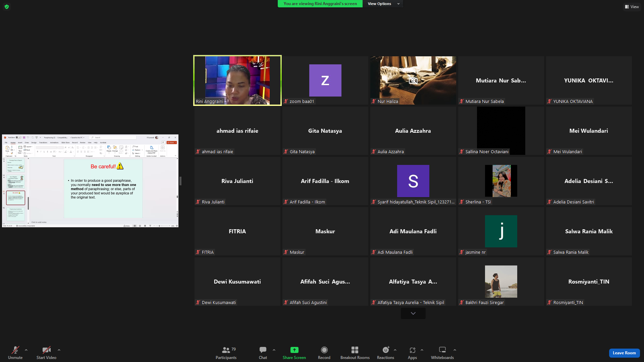Click the purple S avatar of Syarif hidayatullah
Image resolution: width=644 pixels, height=362 pixels.
point(413,181)
